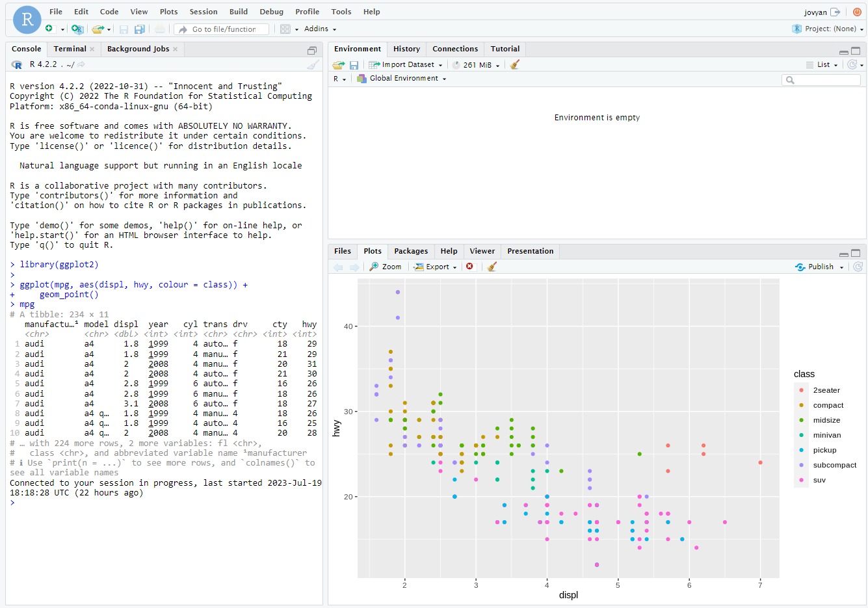Click the Go to file/function search box
This screenshot has height=608, width=868.
coord(221,29)
